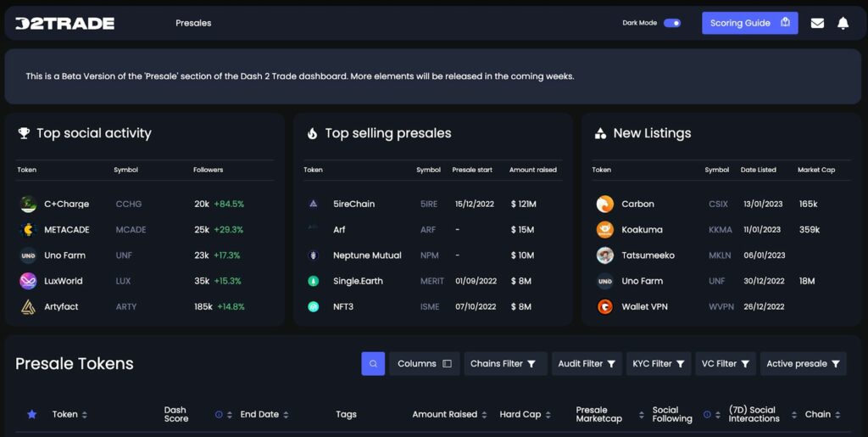Open the notifications bell icon
Viewport: 868px width, 437px height.
(x=843, y=23)
